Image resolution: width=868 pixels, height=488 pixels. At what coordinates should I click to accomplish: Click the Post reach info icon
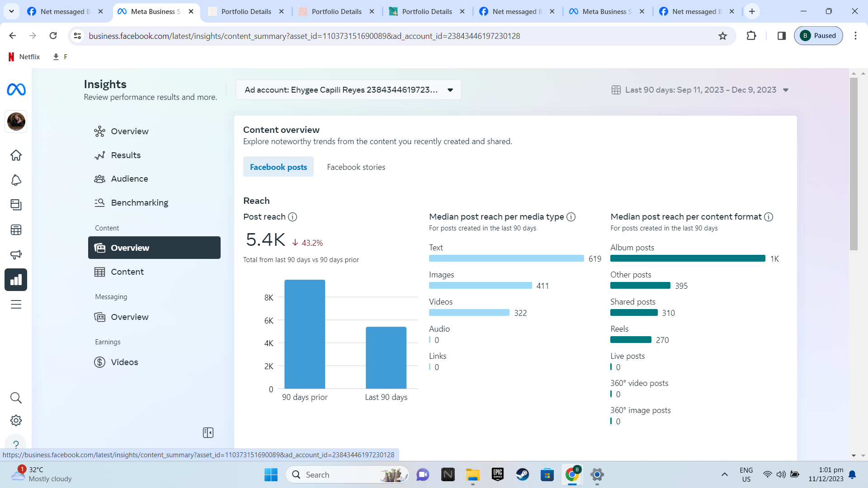[292, 217]
